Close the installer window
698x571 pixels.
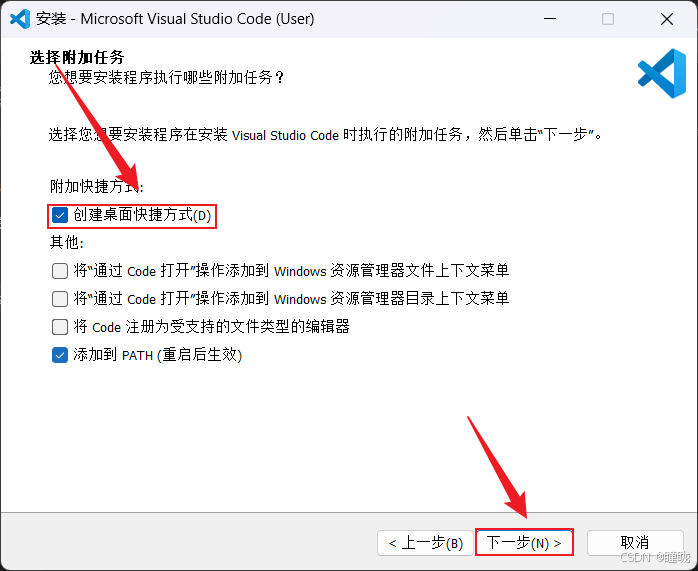(667, 19)
